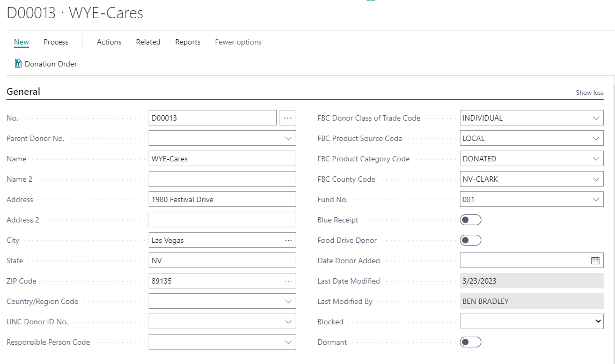Open the Blocked dropdown list
Screen dimensions: 615x364
[x=598, y=322]
